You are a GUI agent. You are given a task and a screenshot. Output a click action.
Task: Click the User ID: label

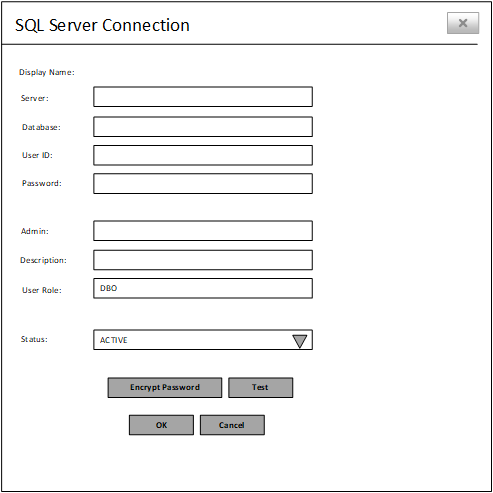37,155
